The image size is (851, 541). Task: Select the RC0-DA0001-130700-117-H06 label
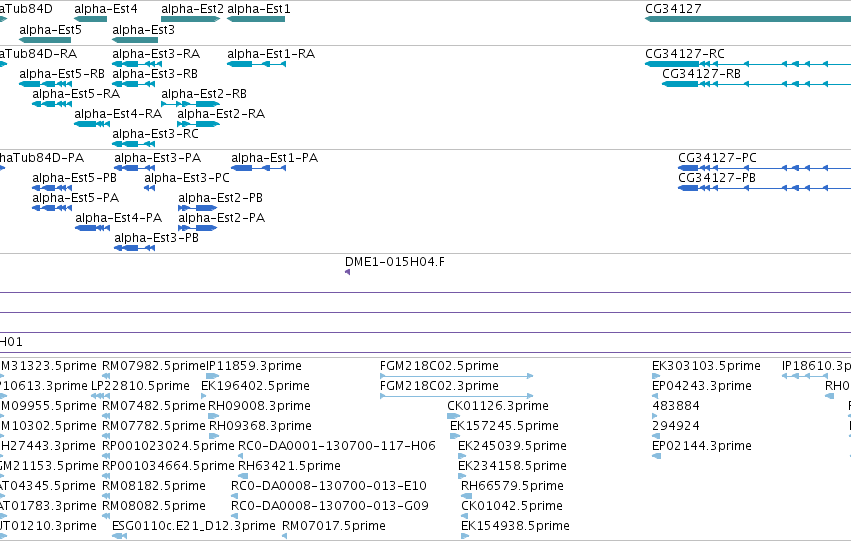(336, 446)
